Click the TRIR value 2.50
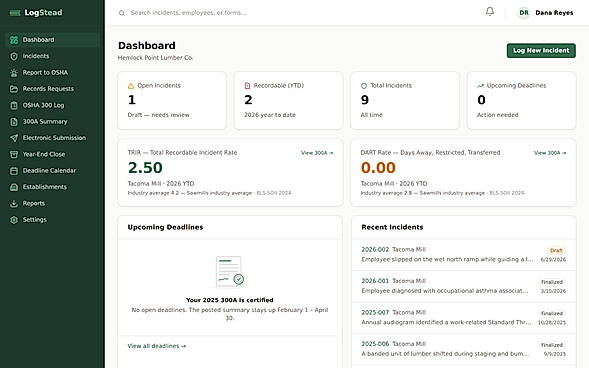Screen dimensions: 589x368 [x=145, y=168]
